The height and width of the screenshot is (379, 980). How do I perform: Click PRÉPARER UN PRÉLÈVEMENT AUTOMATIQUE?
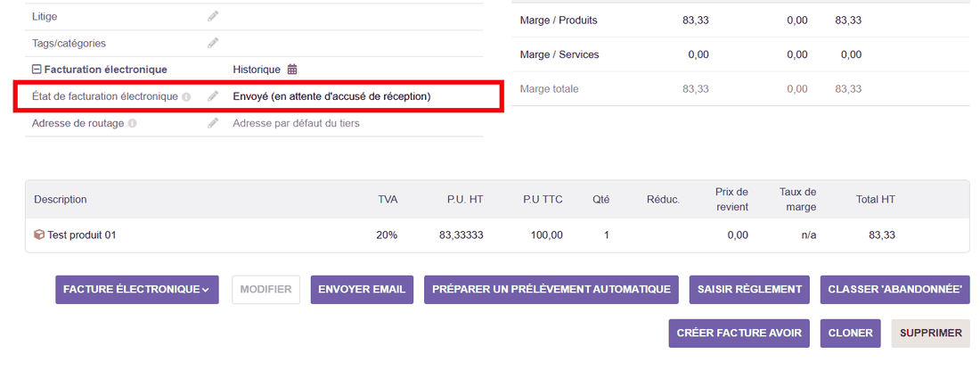tap(551, 290)
